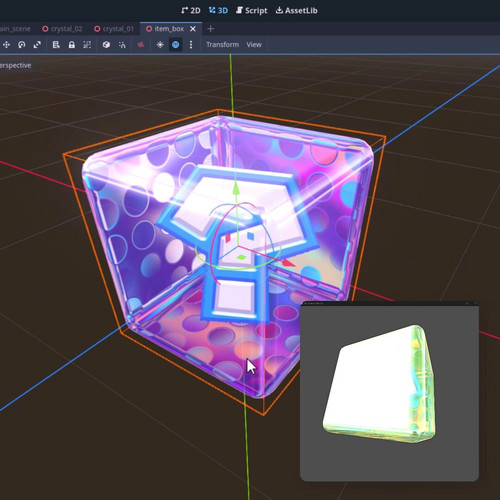Select the Move mode tool
Screen dimensions: 500x500
[6, 45]
